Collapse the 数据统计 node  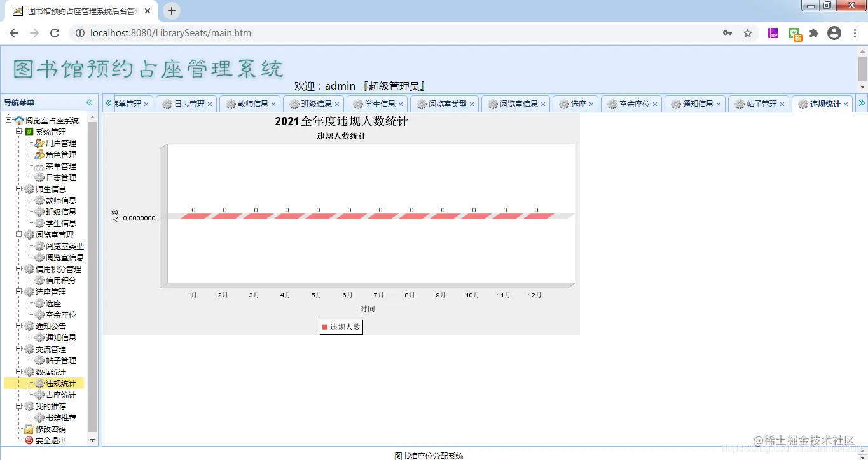(19, 372)
